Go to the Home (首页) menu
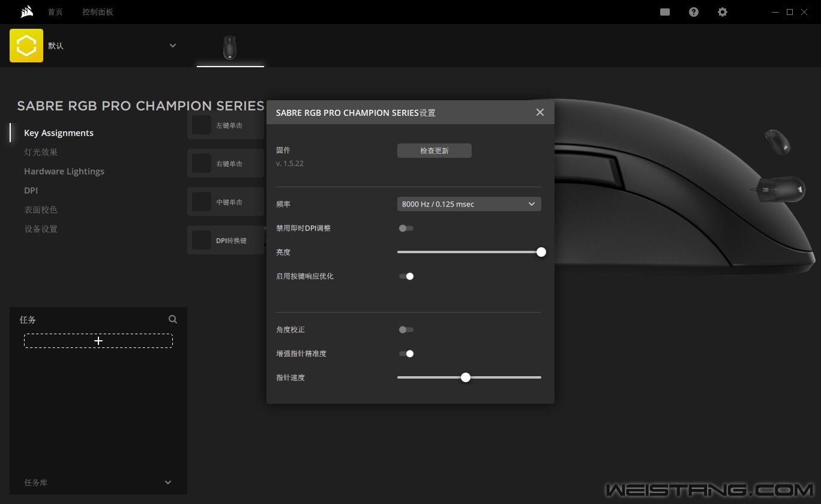 pyautogui.click(x=55, y=12)
